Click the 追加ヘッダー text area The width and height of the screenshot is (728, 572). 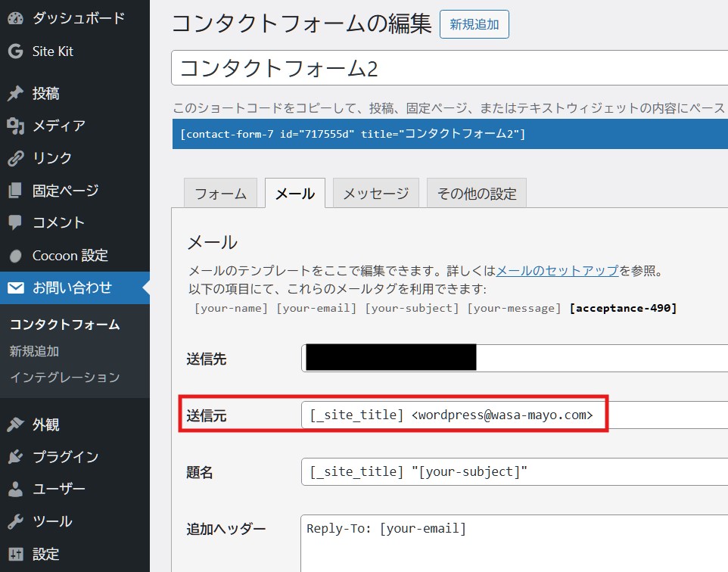click(515, 543)
